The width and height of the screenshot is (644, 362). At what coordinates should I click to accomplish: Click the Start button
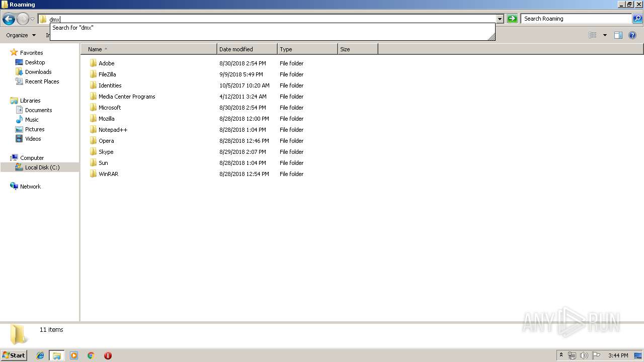click(14, 355)
